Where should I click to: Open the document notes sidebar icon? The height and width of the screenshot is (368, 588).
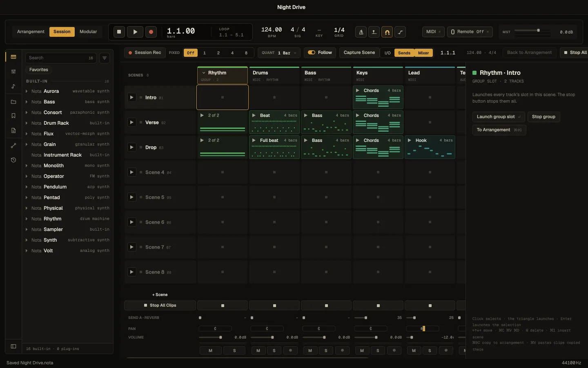coord(13,130)
